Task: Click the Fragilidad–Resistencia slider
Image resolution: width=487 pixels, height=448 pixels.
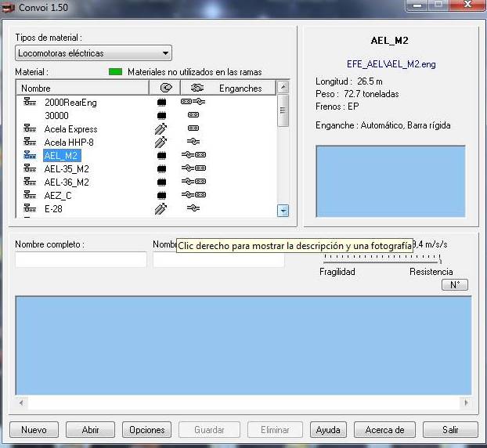Action: click(x=381, y=258)
